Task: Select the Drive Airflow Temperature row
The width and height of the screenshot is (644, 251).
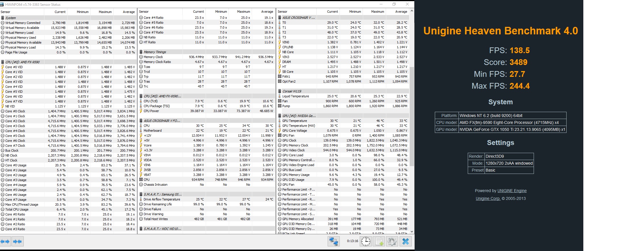Action: tap(206, 199)
